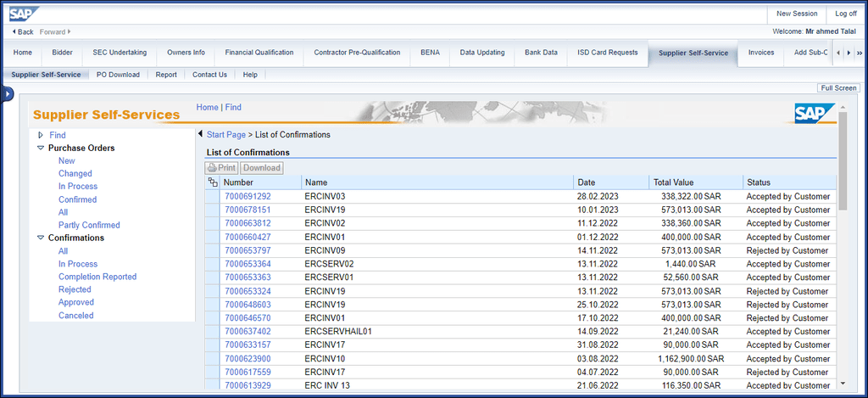Open the SEC Undertaking tab

(120, 53)
